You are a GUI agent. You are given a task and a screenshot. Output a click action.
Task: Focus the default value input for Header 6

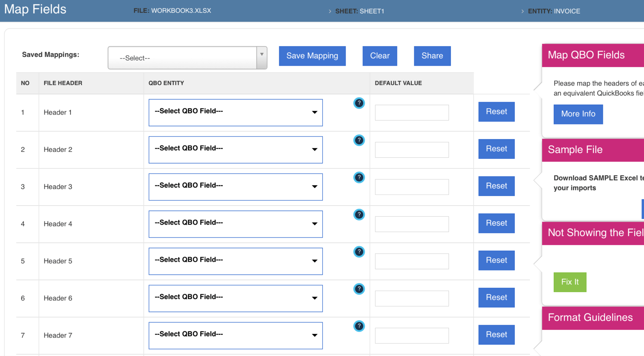[412, 298]
